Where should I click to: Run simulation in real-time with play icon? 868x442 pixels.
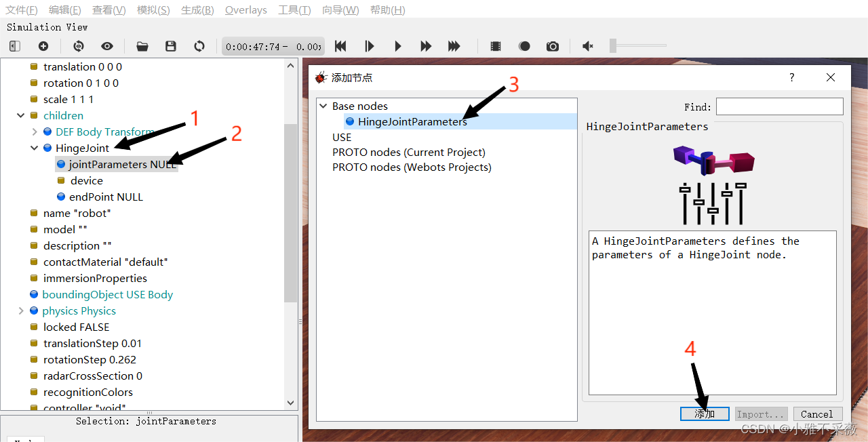(398, 46)
